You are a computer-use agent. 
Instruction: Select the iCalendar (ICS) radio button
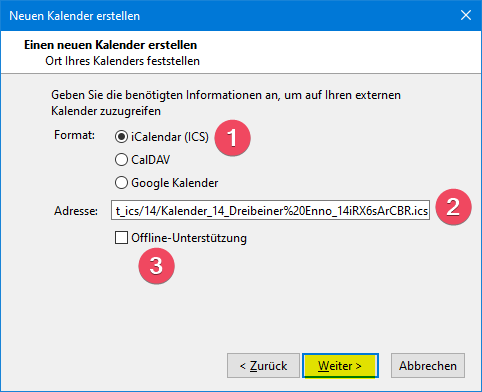tap(121, 137)
